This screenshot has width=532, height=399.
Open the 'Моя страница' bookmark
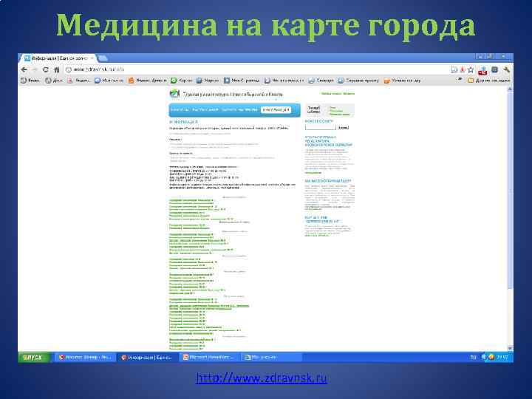[242, 81]
